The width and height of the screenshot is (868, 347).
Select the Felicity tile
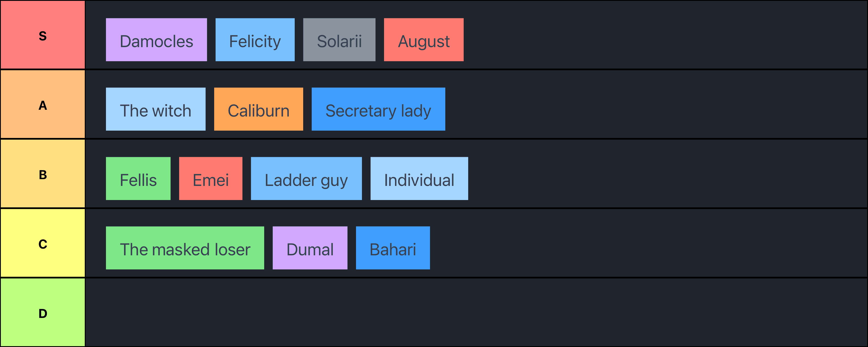pos(255,40)
